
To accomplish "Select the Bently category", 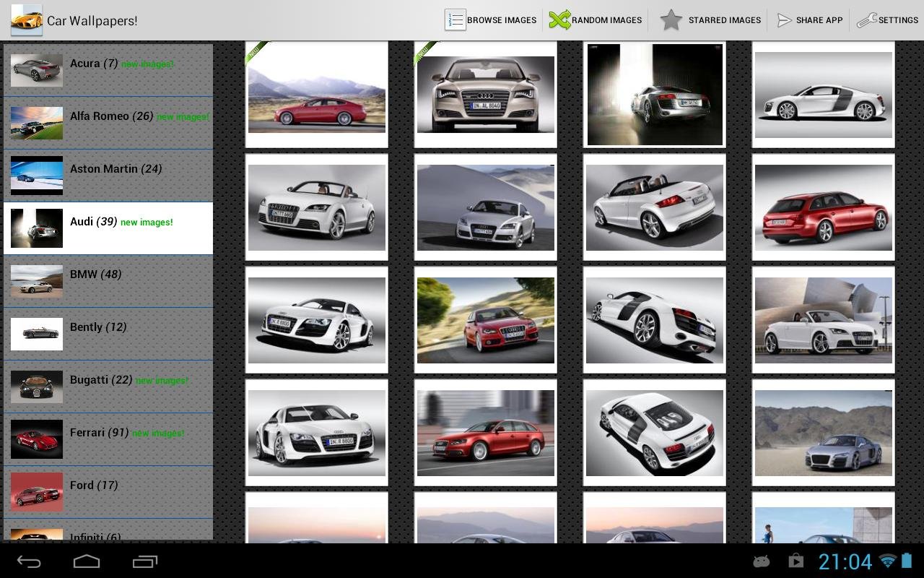I will (108, 334).
